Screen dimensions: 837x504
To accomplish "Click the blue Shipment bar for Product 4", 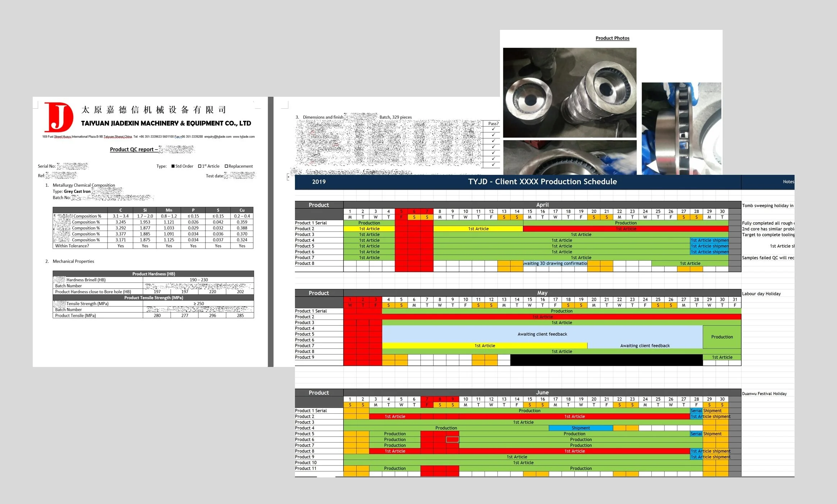I will point(581,428).
